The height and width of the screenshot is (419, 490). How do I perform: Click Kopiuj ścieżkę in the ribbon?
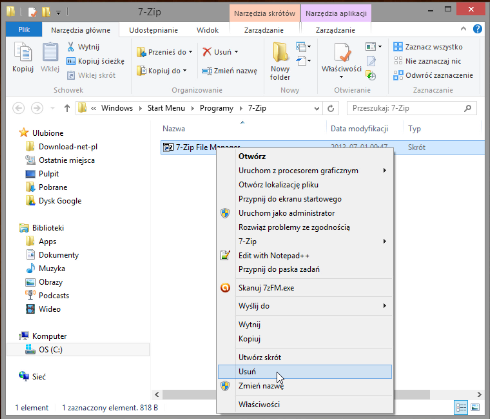click(95, 61)
